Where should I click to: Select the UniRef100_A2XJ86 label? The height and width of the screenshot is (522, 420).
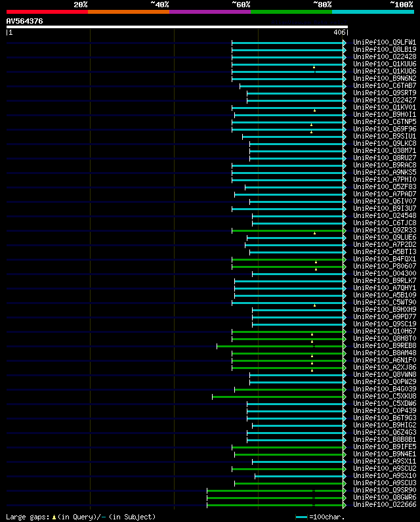click(385, 368)
